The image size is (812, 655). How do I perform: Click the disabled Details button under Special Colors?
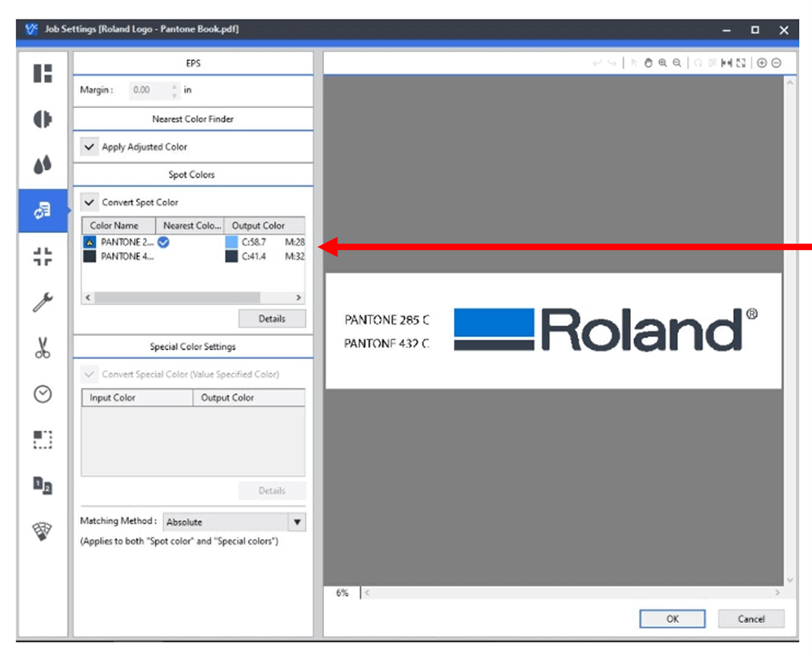click(x=272, y=490)
